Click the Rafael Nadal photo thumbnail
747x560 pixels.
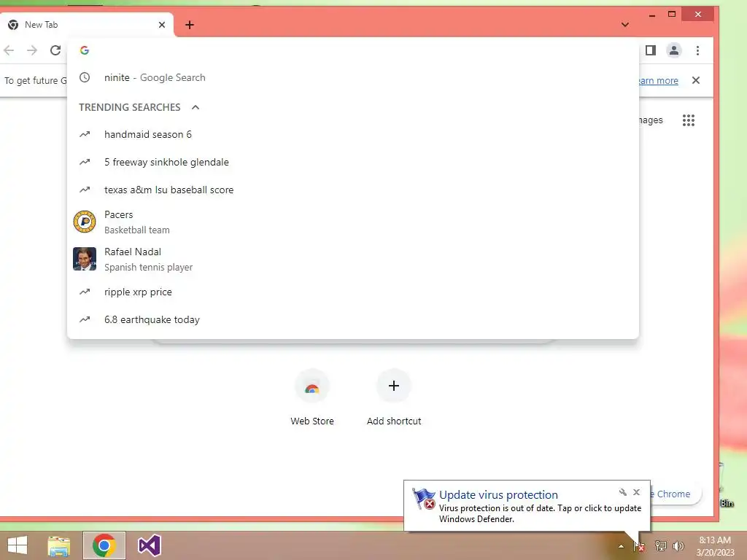tap(85, 259)
